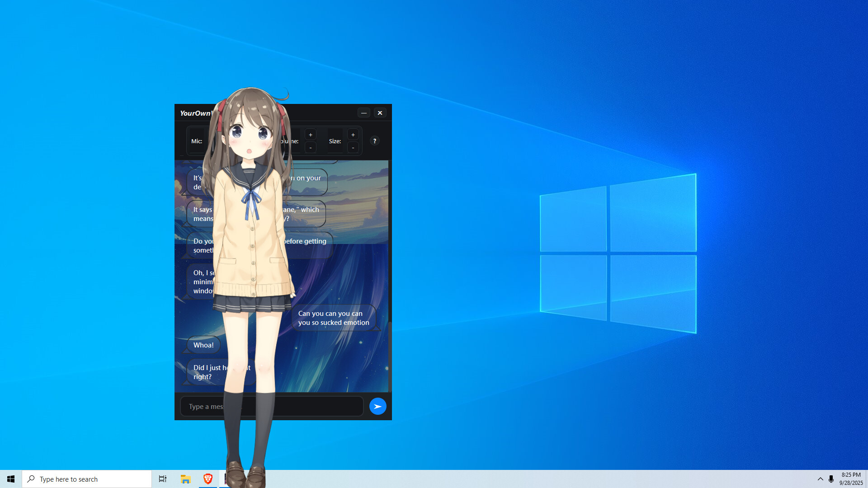This screenshot has height=488, width=868.
Task: Select the 'Whoa!' chat bubble
Action: tap(203, 345)
